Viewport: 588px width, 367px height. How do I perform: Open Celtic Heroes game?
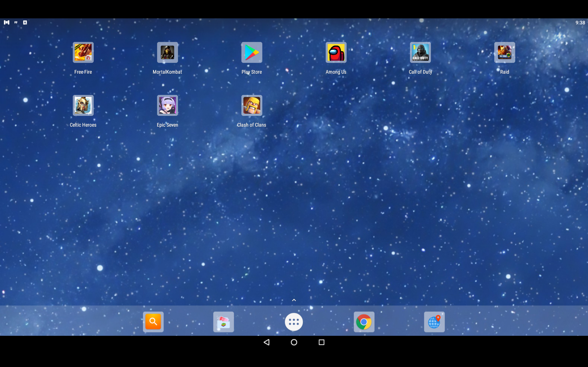[x=83, y=105]
